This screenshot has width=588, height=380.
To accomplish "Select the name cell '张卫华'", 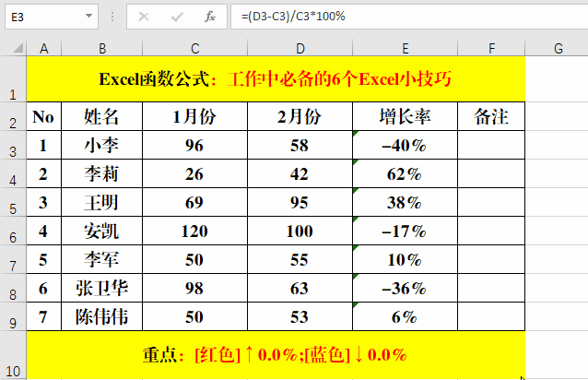I will coord(102,288).
